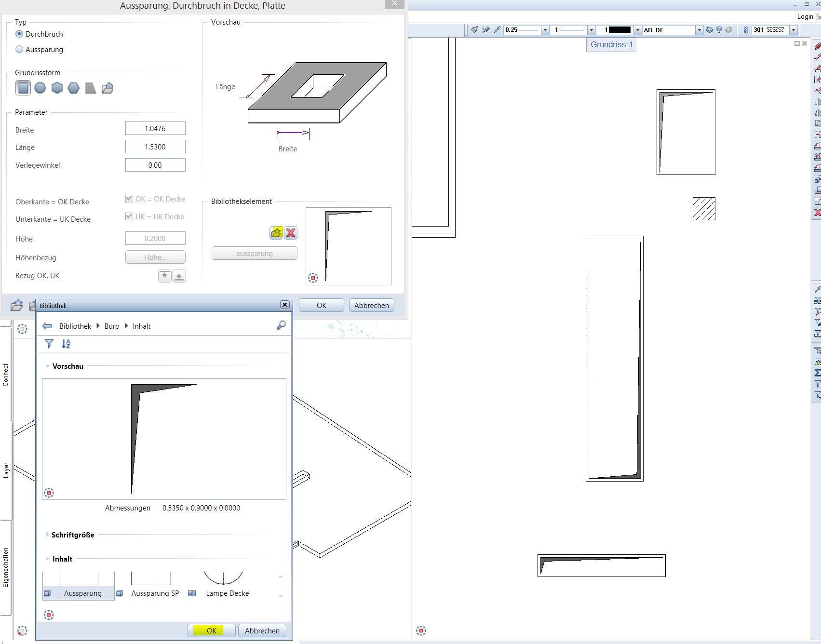Select the Durchbruch radio button
821x644 pixels.
click(x=19, y=34)
